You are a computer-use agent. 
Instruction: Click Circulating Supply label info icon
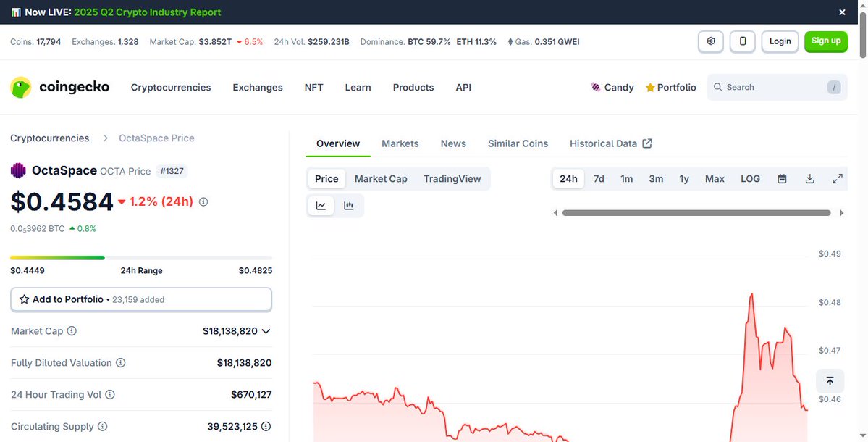[102, 427]
